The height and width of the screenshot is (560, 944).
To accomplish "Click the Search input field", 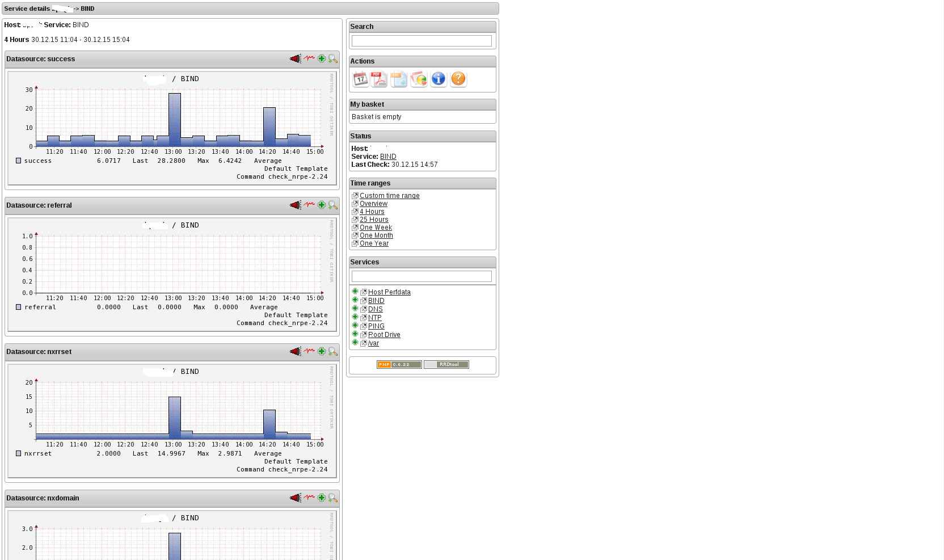I will point(422,41).
